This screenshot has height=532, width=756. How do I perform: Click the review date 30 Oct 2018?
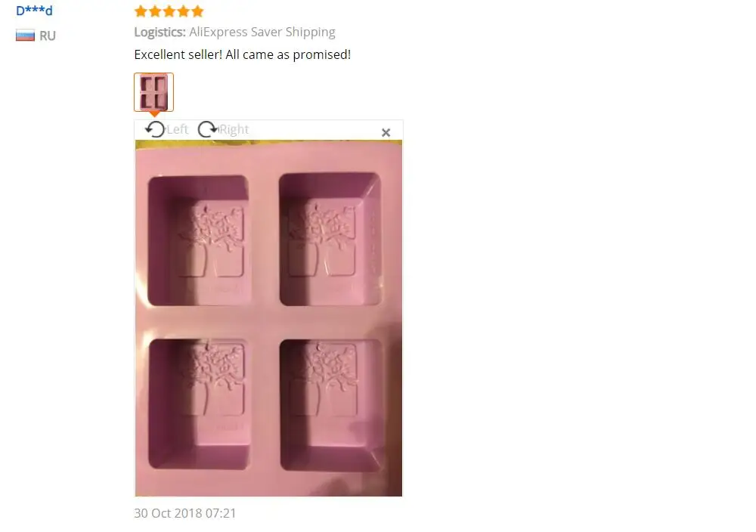point(185,513)
